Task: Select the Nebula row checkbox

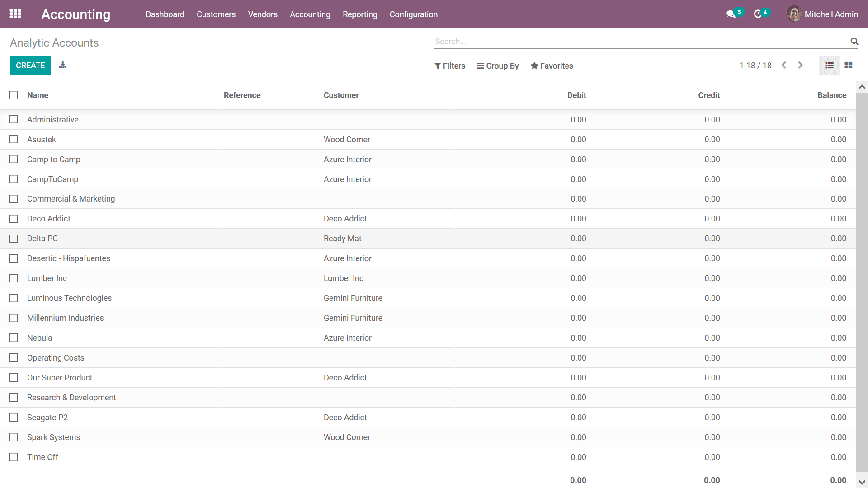Action: pos(14,338)
